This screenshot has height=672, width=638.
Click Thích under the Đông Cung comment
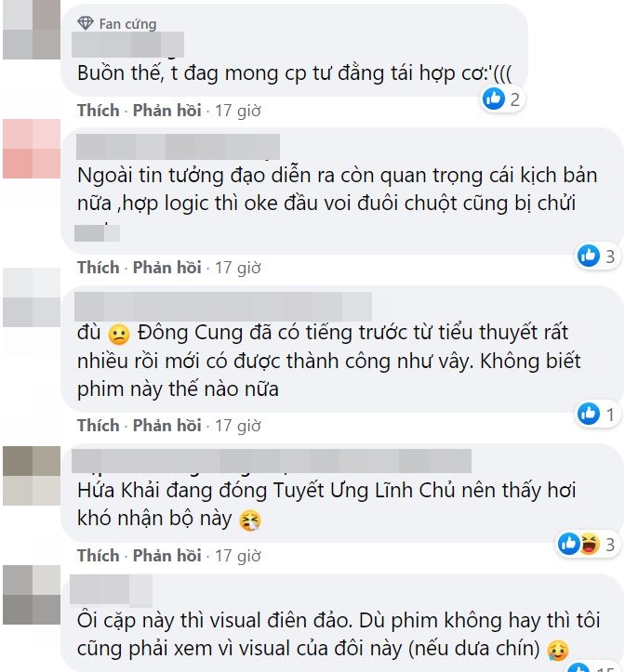(99, 426)
